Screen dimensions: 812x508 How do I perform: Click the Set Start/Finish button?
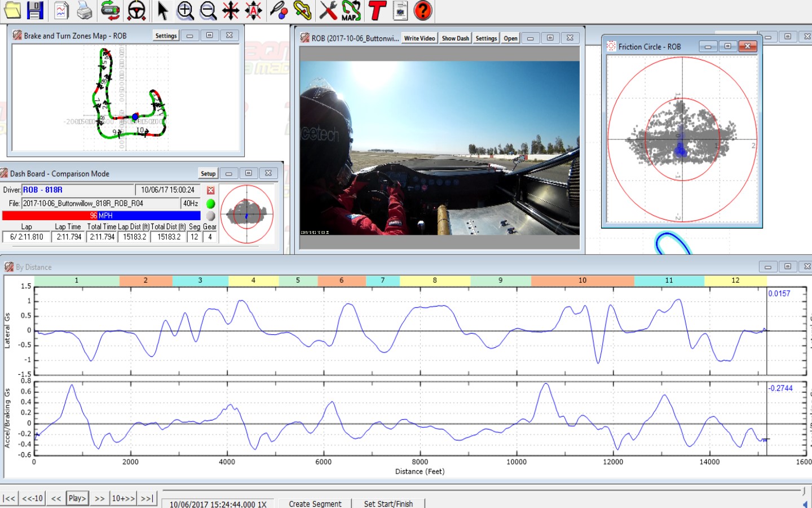(x=389, y=503)
